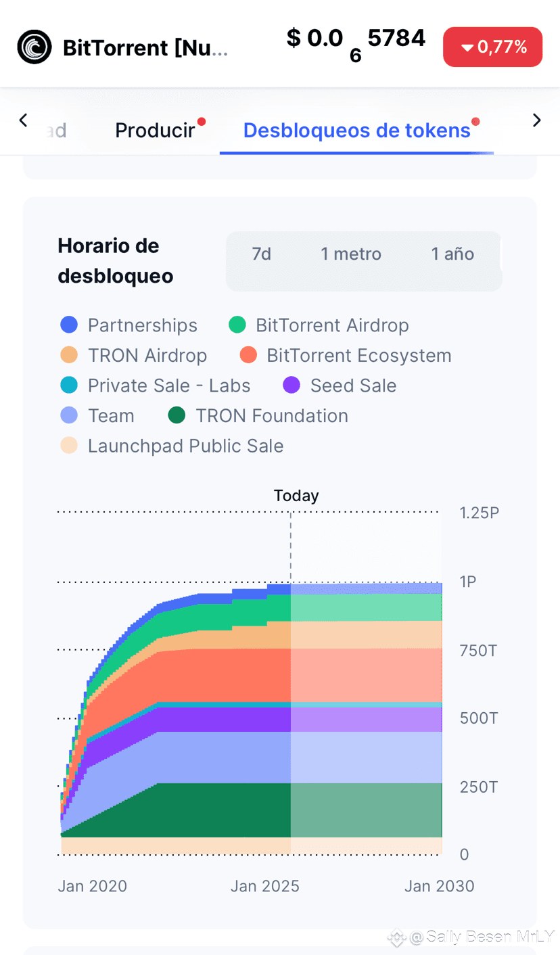Viewport: 560px width, 955px height.
Task: Click the Jan 2020 axis label
Action: click(x=93, y=886)
